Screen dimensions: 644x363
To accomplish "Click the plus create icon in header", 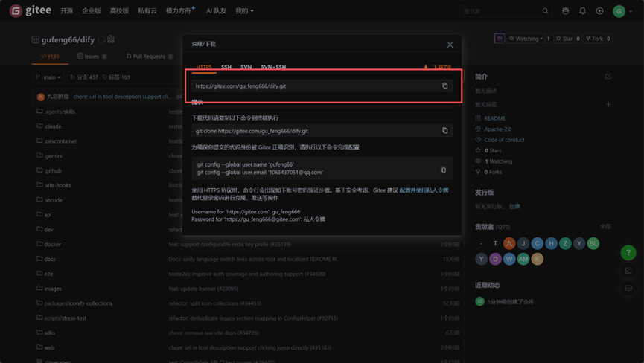I will 599,11.
